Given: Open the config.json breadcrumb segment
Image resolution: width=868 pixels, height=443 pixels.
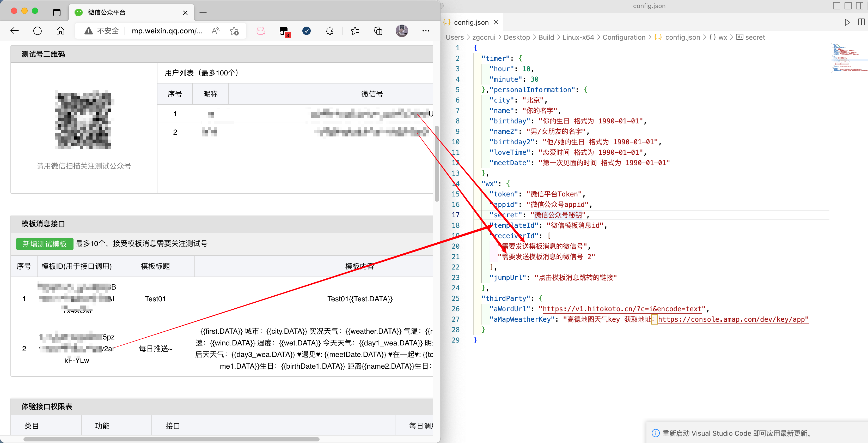Looking at the screenshot, I should 678,37.
